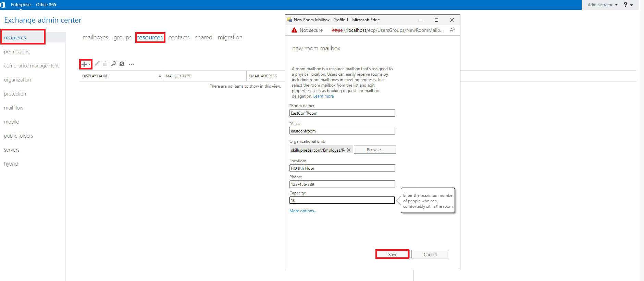The width and height of the screenshot is (644, 281).
Task: Open mail flow in the left navigation
Action: pyautogui.click(x=14, y=108)
